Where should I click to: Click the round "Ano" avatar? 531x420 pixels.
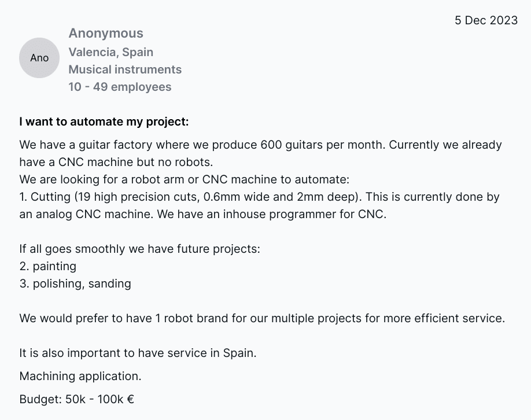(x=39, y=58)
